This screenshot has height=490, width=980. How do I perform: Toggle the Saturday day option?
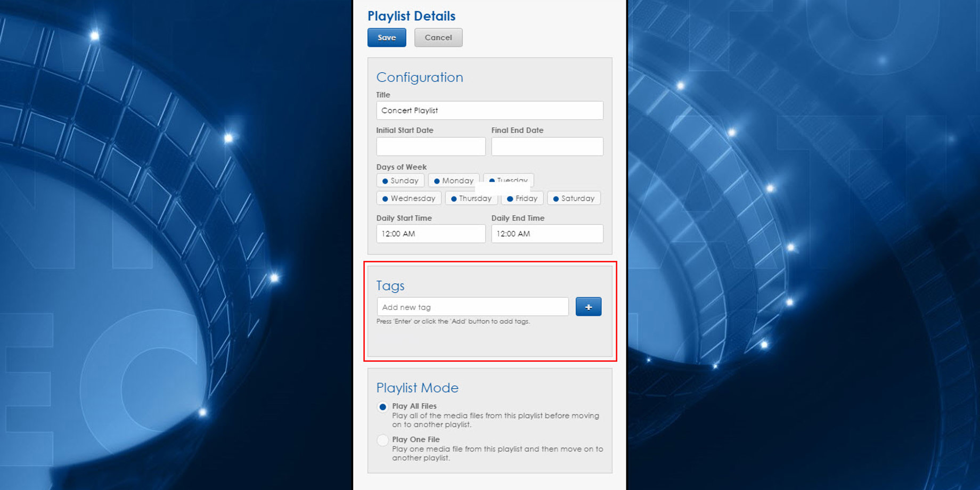[x=574, y=198]
